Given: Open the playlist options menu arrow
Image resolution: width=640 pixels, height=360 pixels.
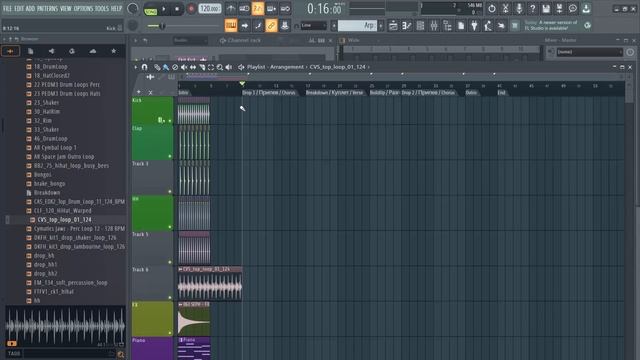Looking at the screenshot, I should click(136, 67).
